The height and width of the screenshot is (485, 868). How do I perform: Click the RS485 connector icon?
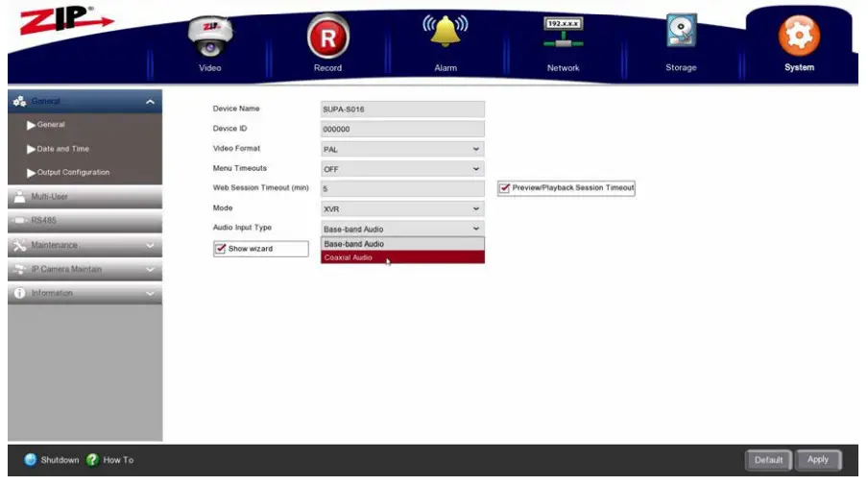click(x=20, y=220)
